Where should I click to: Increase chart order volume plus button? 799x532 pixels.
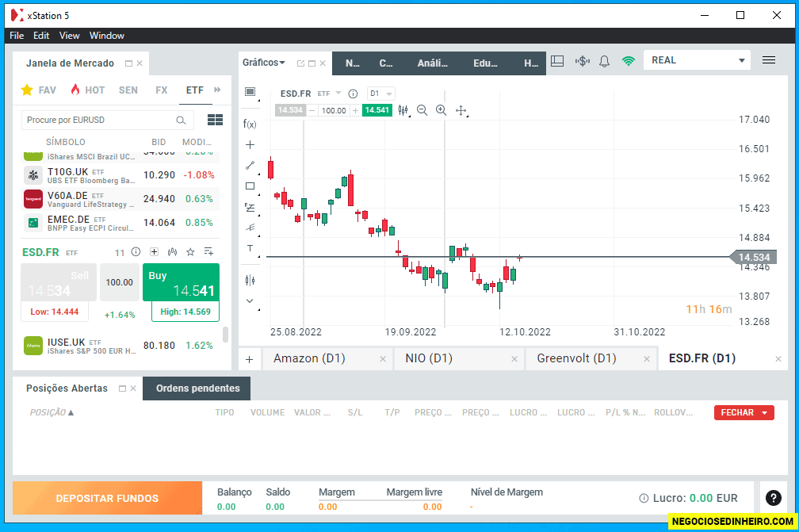pyautogui.click(x=355, y=110)
